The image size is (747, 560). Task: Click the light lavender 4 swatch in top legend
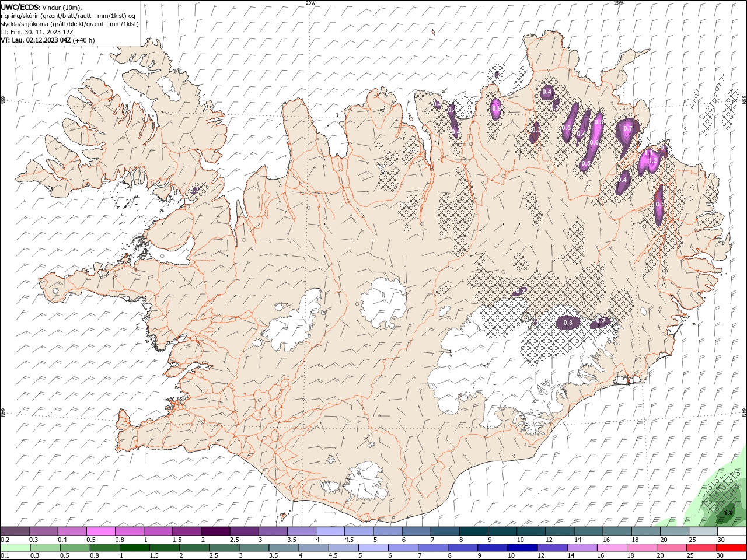pyautogui.click(x=330, y=531)
